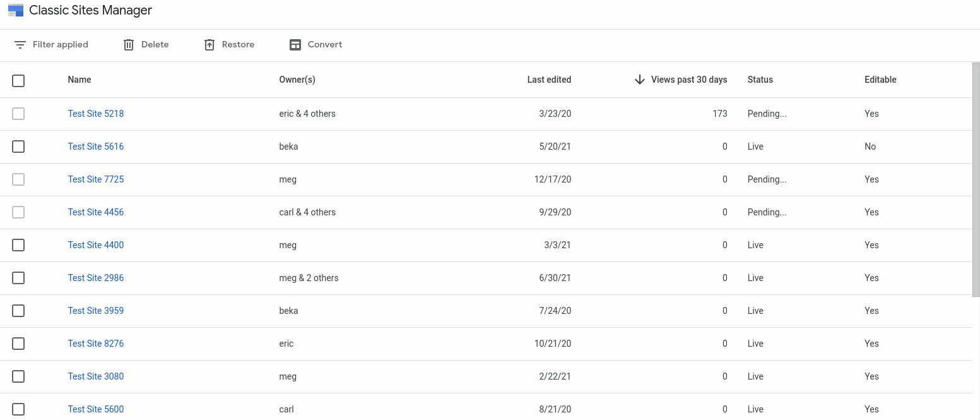Screen dimensions: 980x420
Task: Open the filter list icon
Action: (20, 45)
